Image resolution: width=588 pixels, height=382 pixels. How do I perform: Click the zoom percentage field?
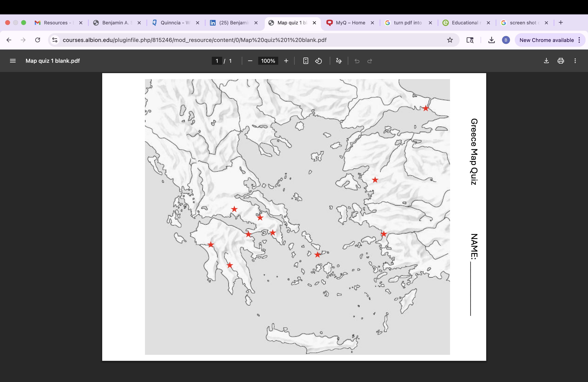tap(268, 61)
